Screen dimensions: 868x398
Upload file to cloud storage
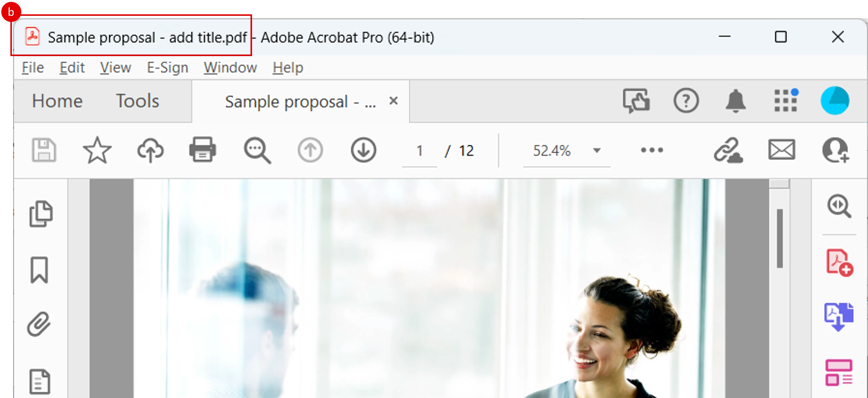coord(150,150)
